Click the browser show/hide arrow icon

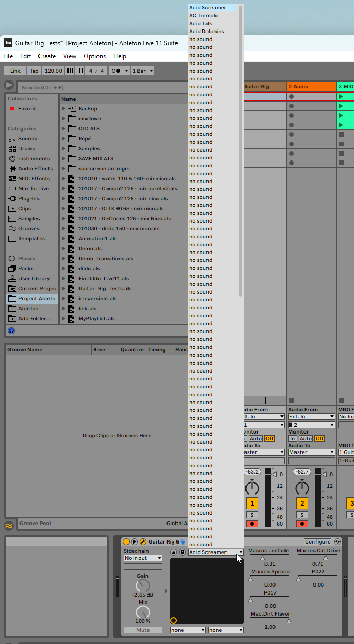click(9, 85)
